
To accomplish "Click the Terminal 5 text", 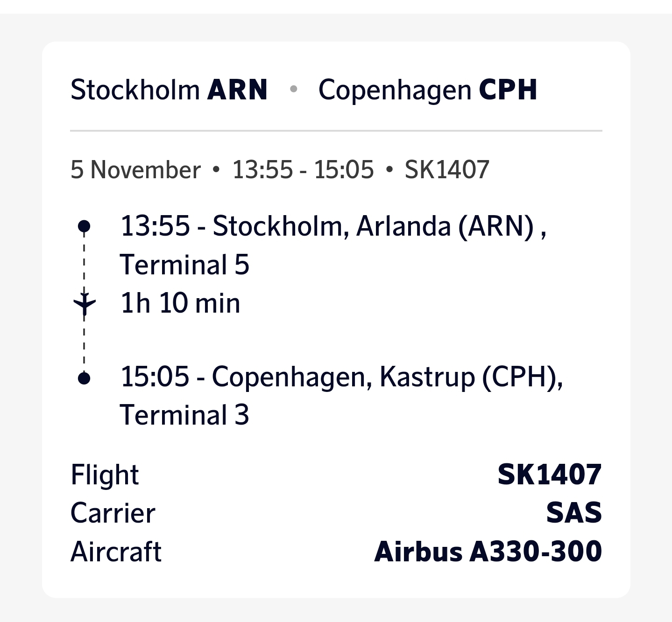I will click(184, 265).
